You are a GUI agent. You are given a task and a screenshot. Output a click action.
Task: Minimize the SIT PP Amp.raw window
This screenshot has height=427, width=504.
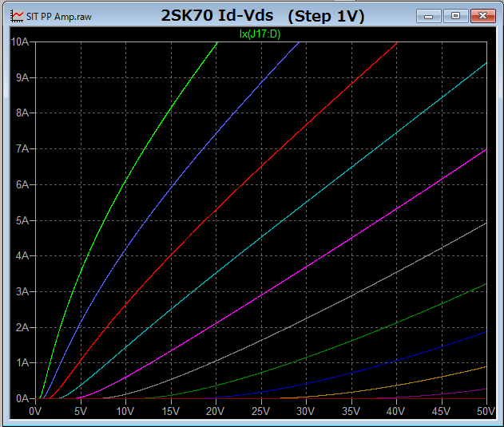click(x=428, y=16)
